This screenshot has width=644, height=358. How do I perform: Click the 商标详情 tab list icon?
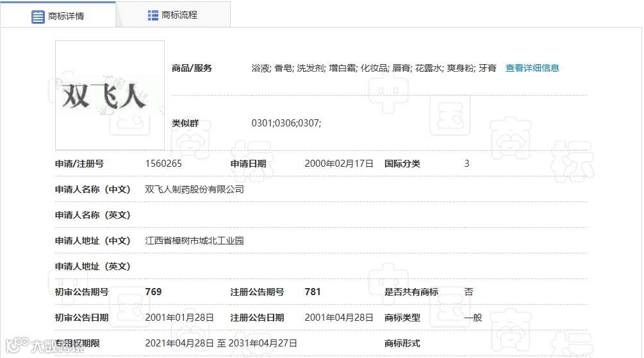38,17
